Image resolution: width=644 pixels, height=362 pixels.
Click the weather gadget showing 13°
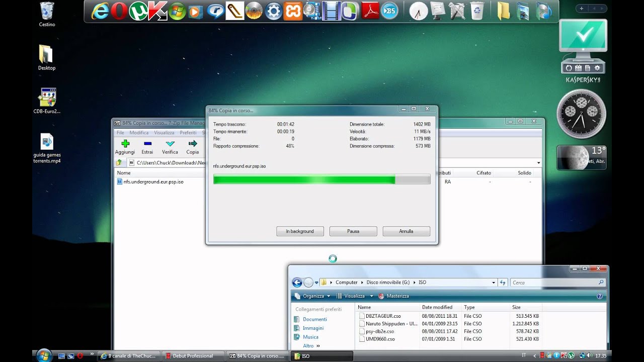coord(582,157)
